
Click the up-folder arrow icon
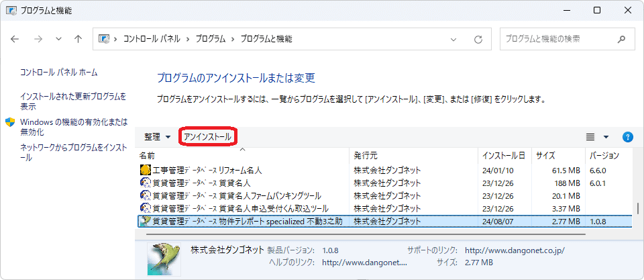pos(78,39)
